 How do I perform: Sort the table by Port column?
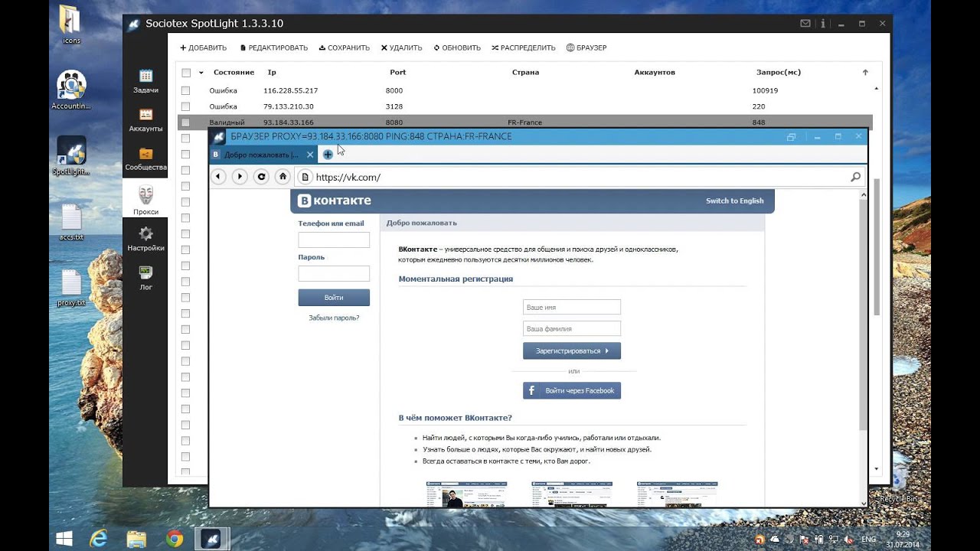397,72
